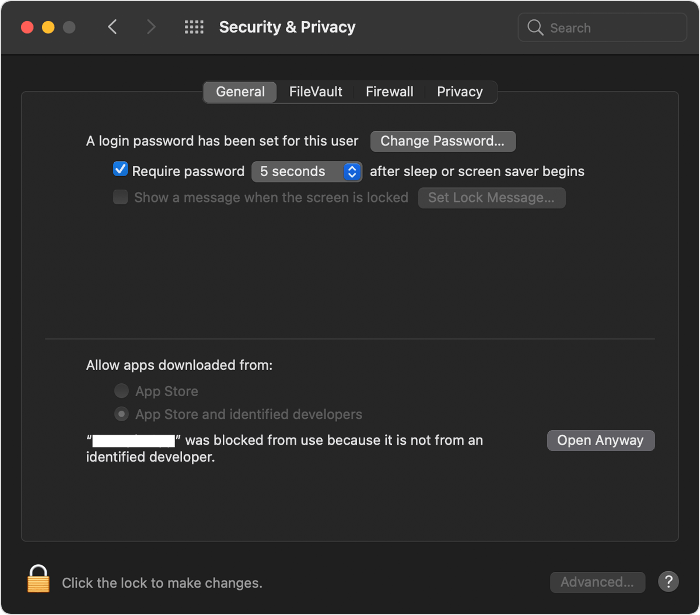
Task: Click the stepper arrows on the seconds popup
Action: point(351,172)
